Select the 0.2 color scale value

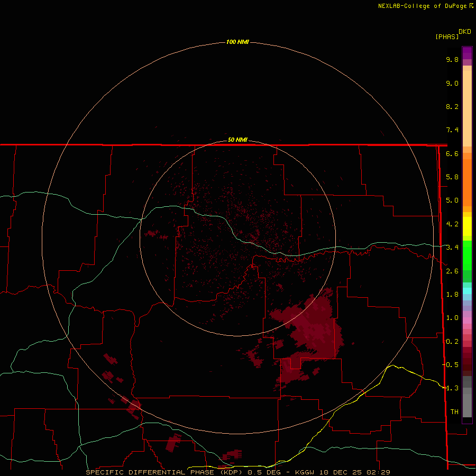[452, 342]
